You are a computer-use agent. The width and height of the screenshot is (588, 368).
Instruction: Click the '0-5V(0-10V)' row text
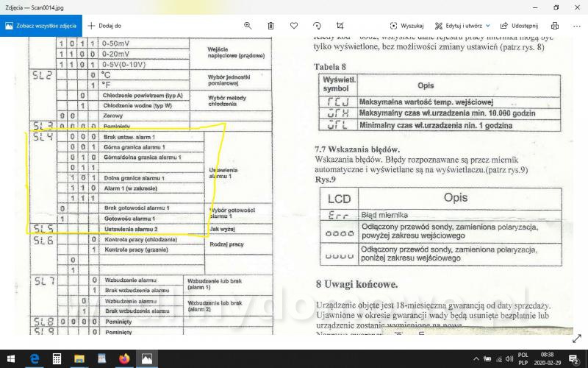123,64
